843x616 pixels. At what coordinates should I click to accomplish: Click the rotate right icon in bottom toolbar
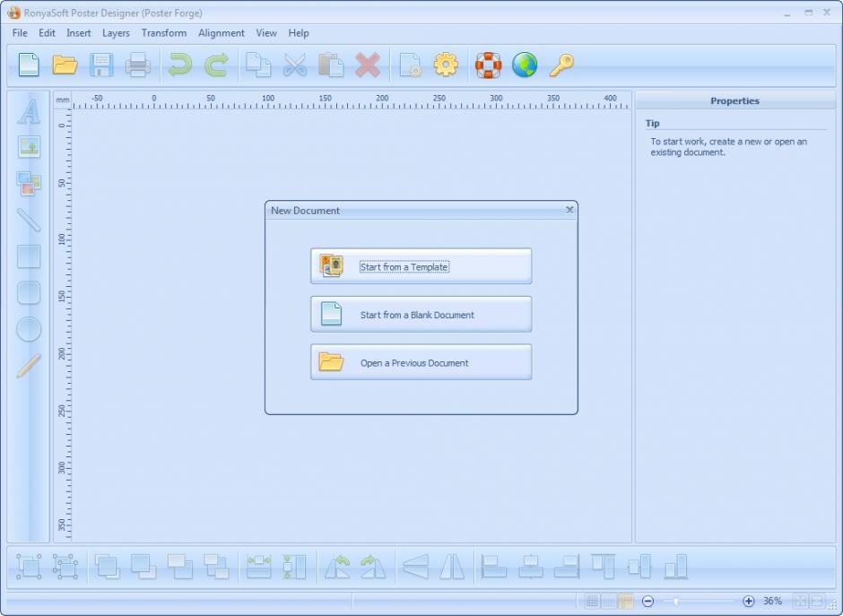click(374, 567)
